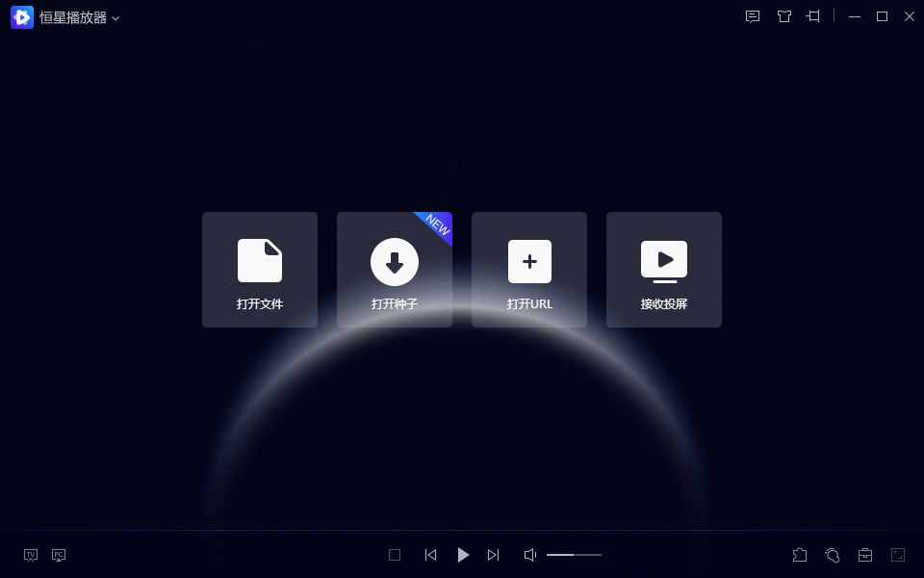Screen dimensions: 924x578
Task: Skip to the next track
Action: click(x=494, y=555)
